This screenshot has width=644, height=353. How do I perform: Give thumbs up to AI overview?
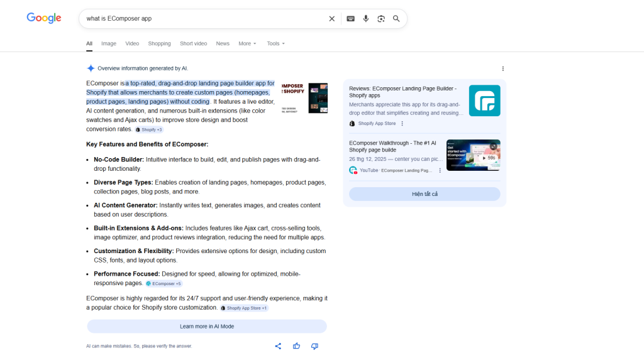296,346
